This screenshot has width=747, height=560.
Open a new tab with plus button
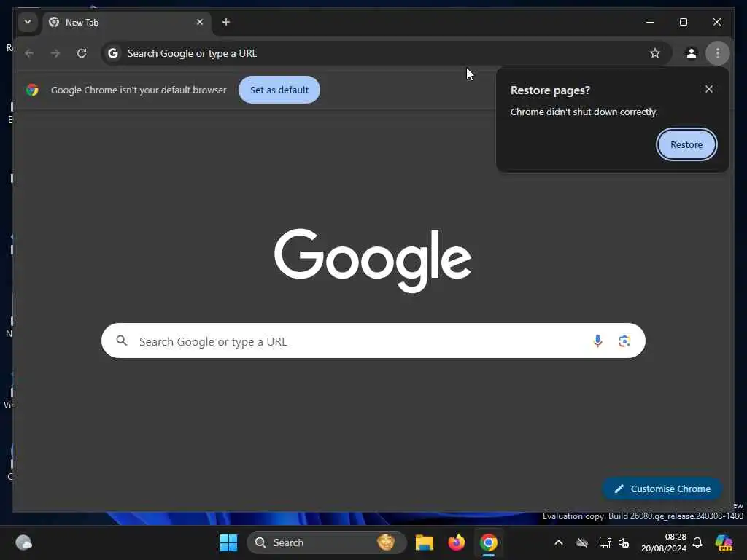point(226,22)
